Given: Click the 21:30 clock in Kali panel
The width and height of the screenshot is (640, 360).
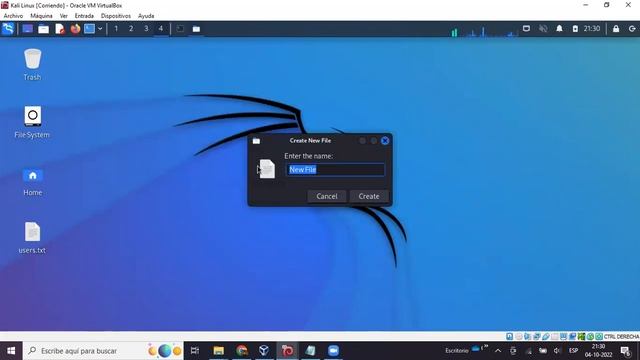Looking at the screenshot, I should (x=592, y=29).
